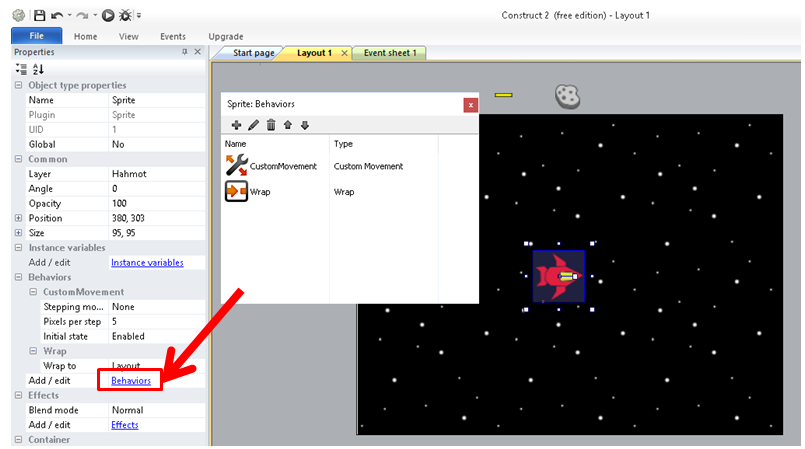Click the Save icon in the title bar

point(39,15)
